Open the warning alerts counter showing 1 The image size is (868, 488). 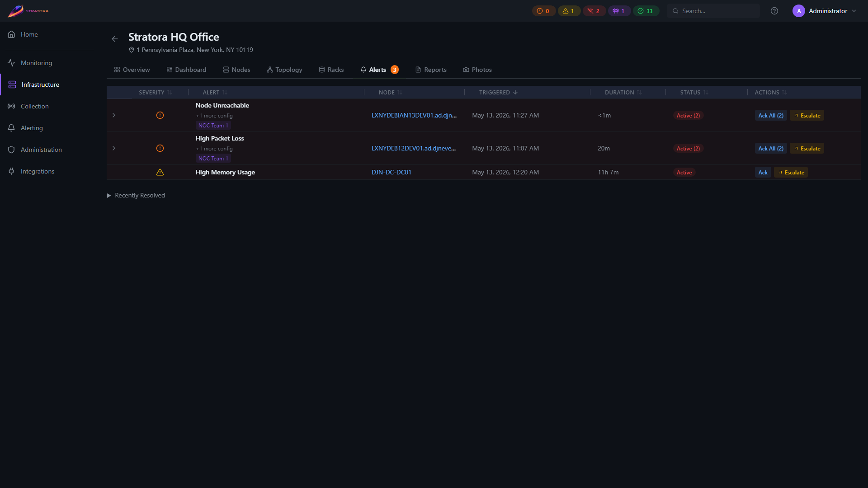(569, 11)
